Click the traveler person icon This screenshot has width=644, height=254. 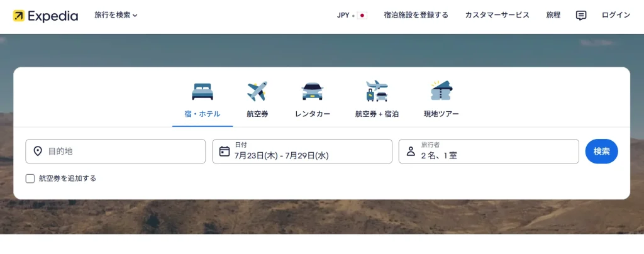click(411, 152)
